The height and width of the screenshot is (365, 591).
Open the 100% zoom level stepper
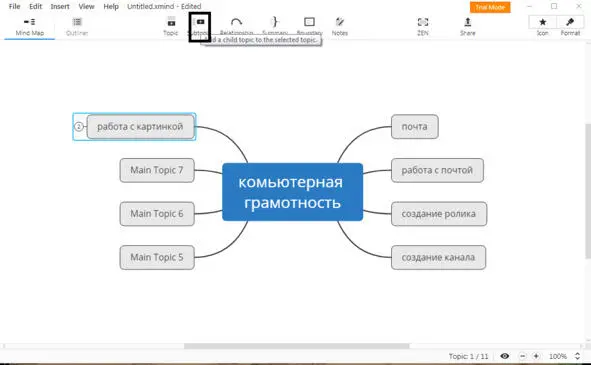coord(577,356)
